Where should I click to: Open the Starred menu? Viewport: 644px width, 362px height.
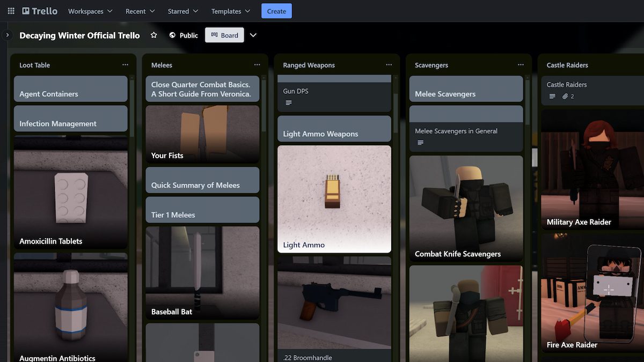click(182, 11)
